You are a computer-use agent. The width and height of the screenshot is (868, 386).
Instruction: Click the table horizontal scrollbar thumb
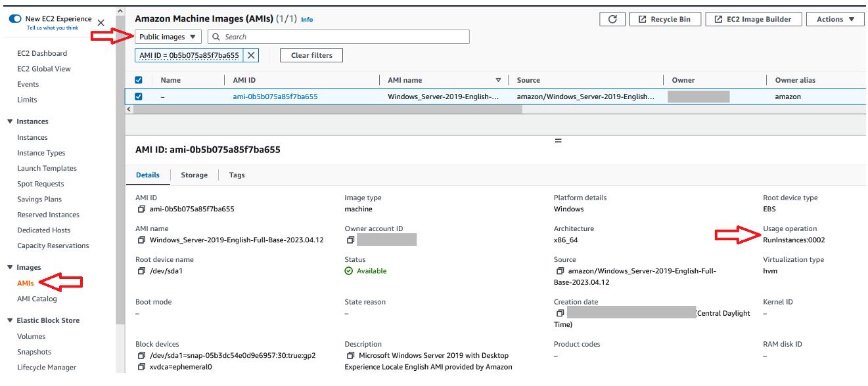[327, 109]
